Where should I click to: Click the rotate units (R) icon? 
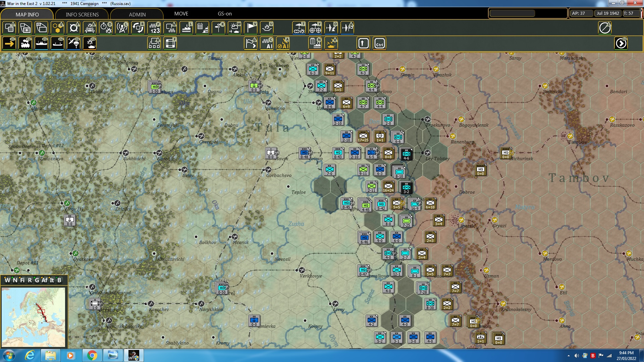pos(138,28)
